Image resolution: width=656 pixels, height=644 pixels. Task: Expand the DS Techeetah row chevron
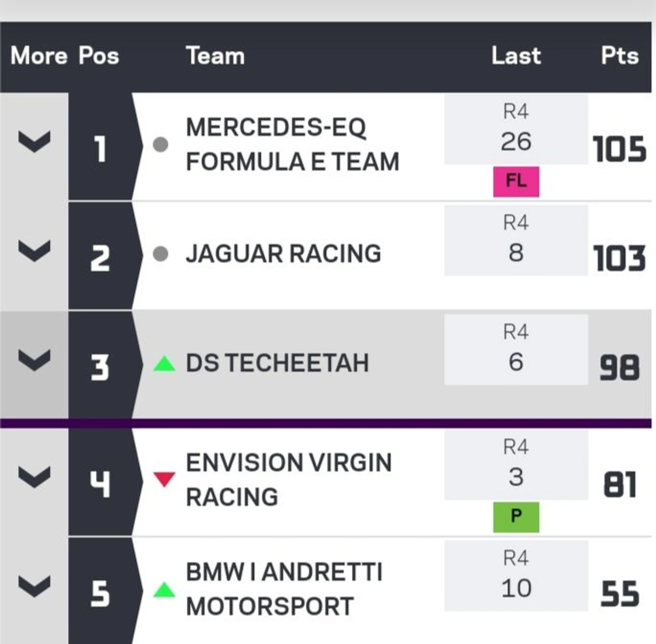pos(34,361)
